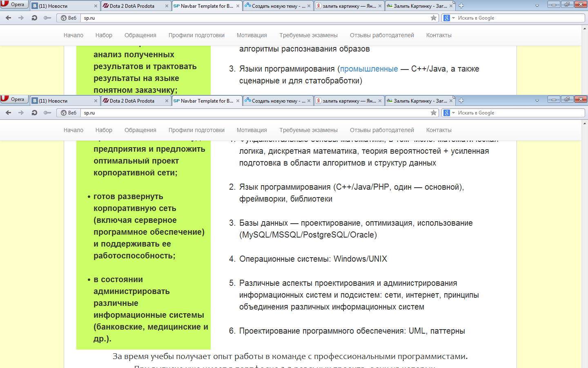Open search engine dropdown in front window
The height and width of the screenshot is (368, 588).
click(x=453, y=113)
